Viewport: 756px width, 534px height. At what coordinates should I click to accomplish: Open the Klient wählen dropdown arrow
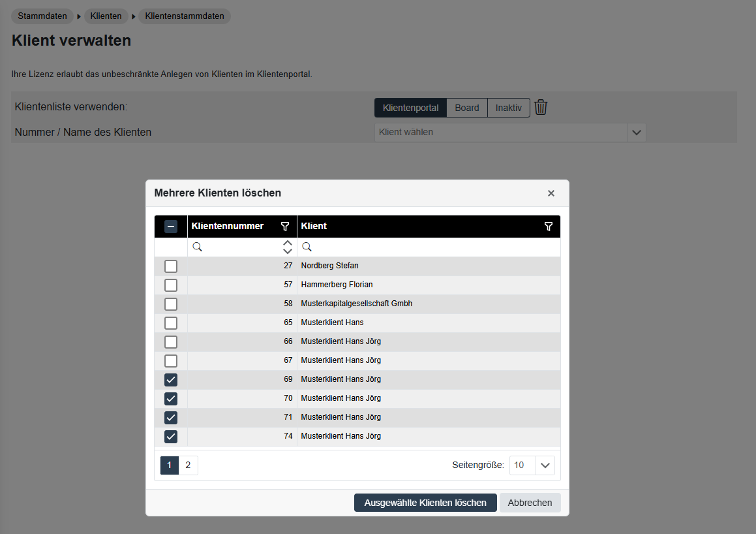tap(636, 133)
